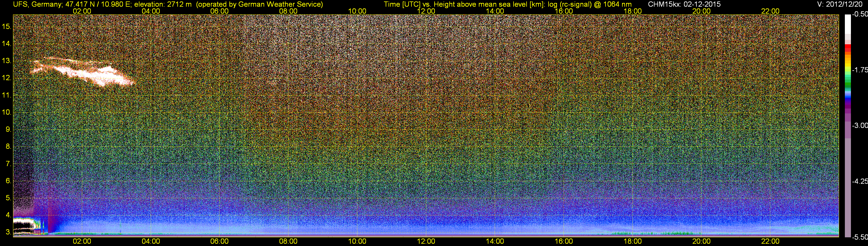Click the height axis label 15 km
Image resolution: width=868 pixels, height=246 pixels.
(6, 26)
